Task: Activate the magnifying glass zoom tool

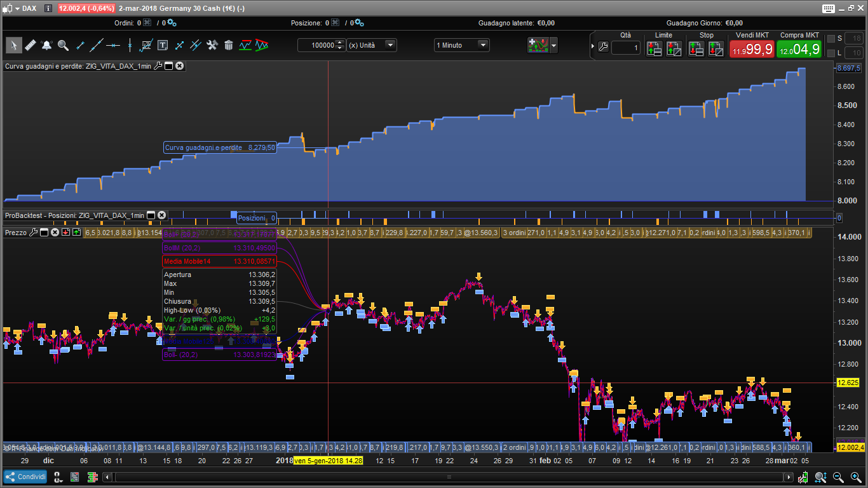Action: (63, 45)
